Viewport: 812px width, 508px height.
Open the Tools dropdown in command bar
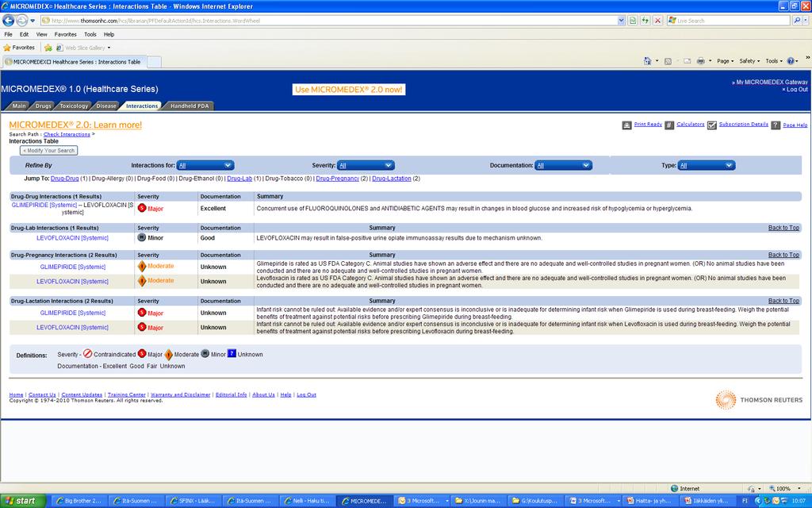(774, 60)
